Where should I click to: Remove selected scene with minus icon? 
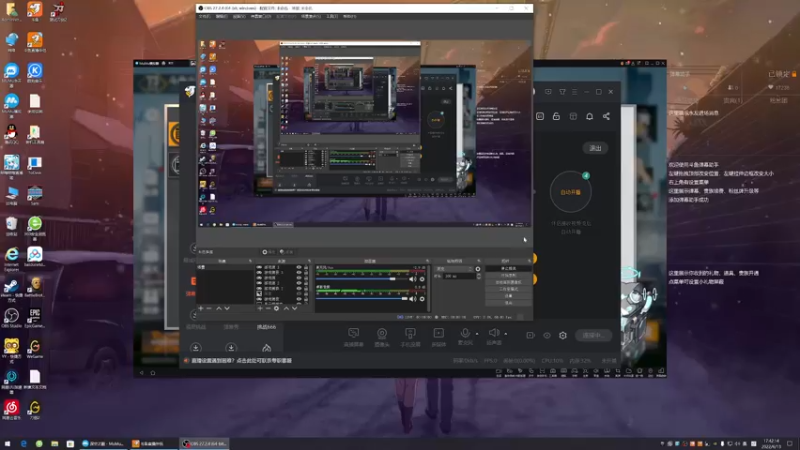click(x=209, y=308)
